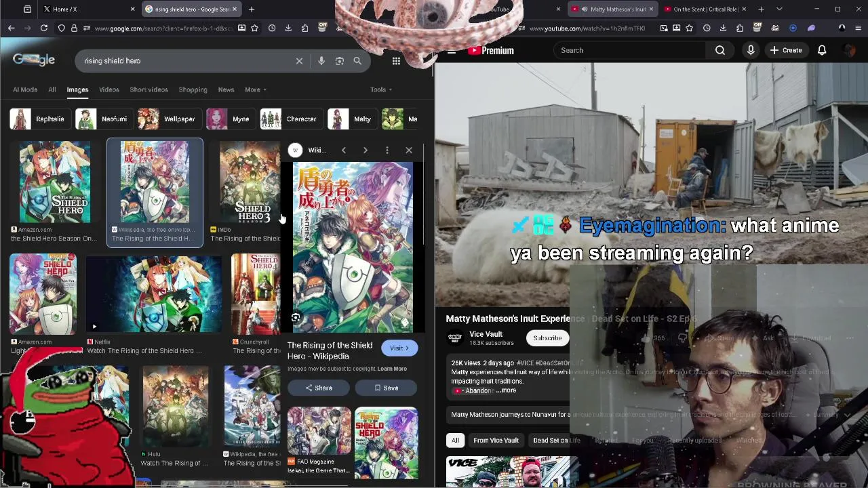Image resolution: width=868 pixels, height=488 pixels.
Task: Open the Google apps grid
Action: click(396, 61)
